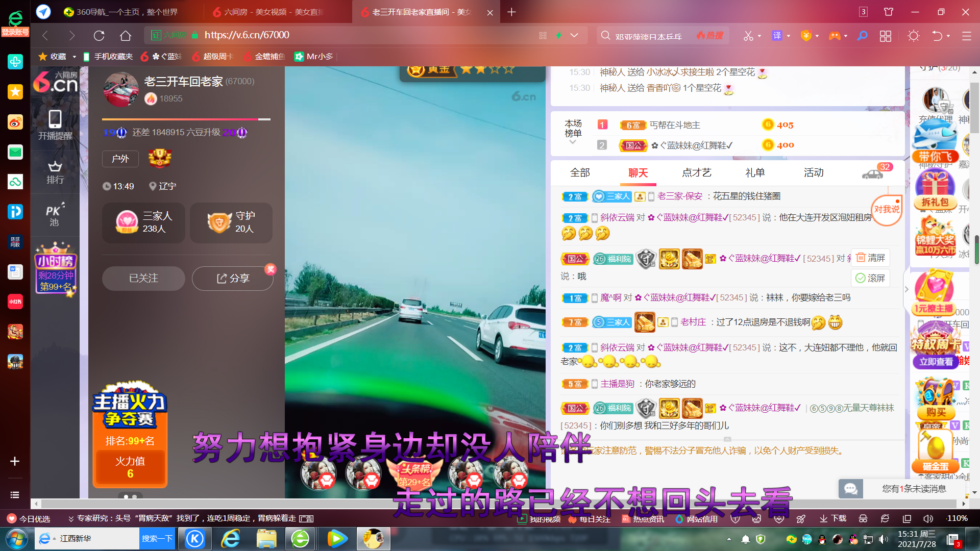Click the upgrade progress bar under streamer name
The image size is (980, 551).
click(186, 119)
